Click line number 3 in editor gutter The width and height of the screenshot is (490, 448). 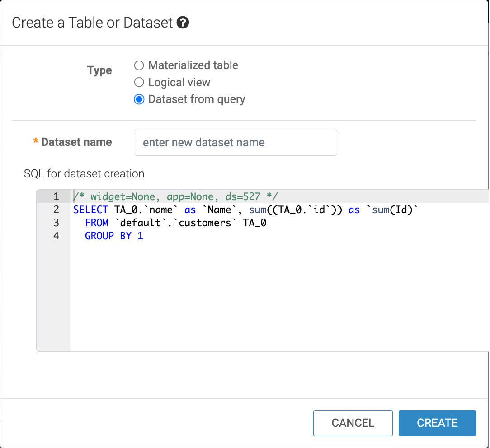click(56, 223)
